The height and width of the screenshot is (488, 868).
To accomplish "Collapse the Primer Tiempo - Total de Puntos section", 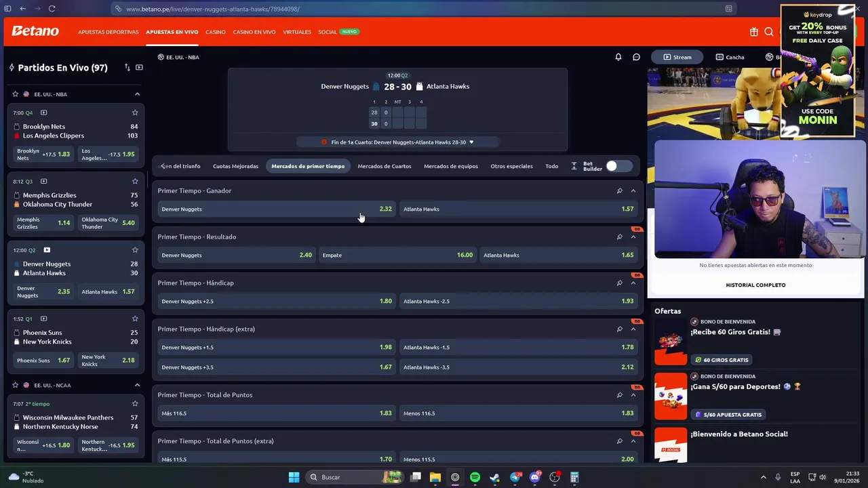I will 633,395.
